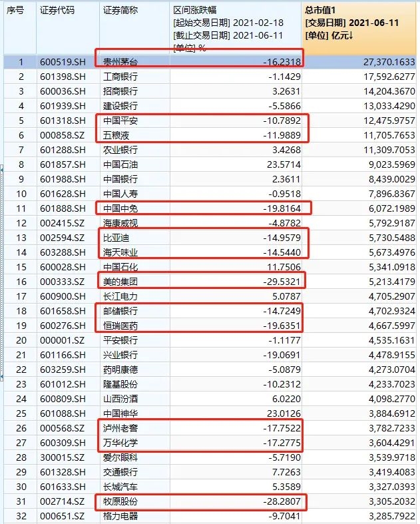This screenshot has width=420, height=524.
Task: Select stock code 601328.SH
Action: (x=63, y=472)
